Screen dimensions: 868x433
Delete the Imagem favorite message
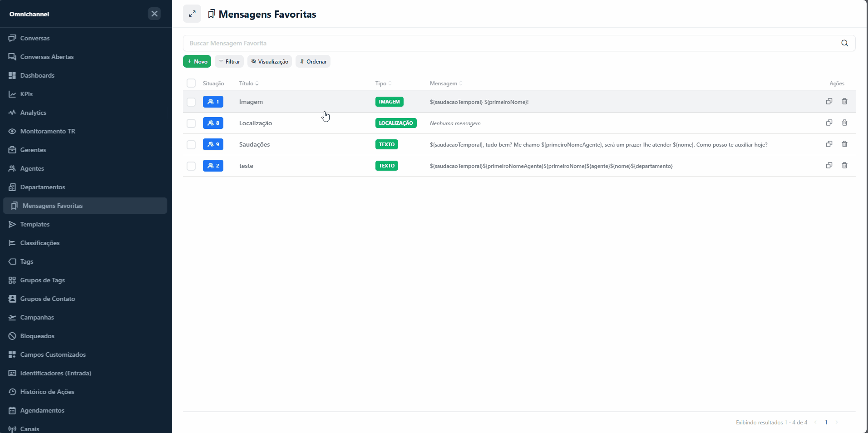tap(844, 101)
